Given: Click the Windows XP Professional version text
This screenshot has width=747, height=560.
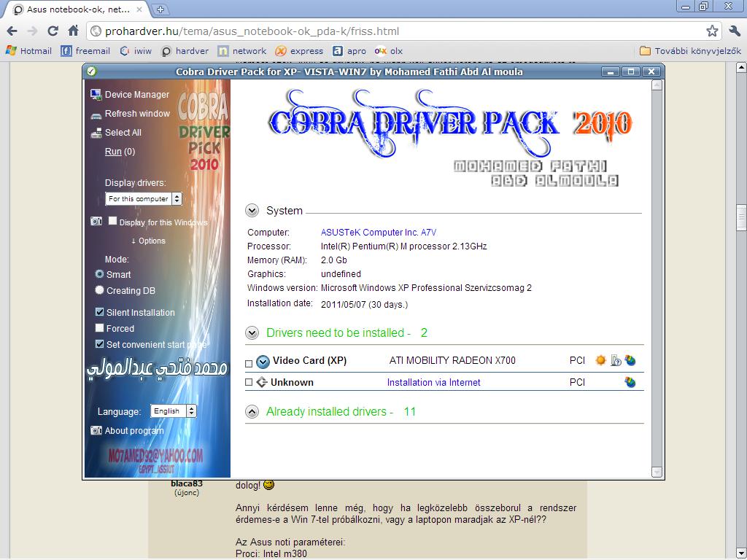Looking at the screenshot, I should (426, 287).
